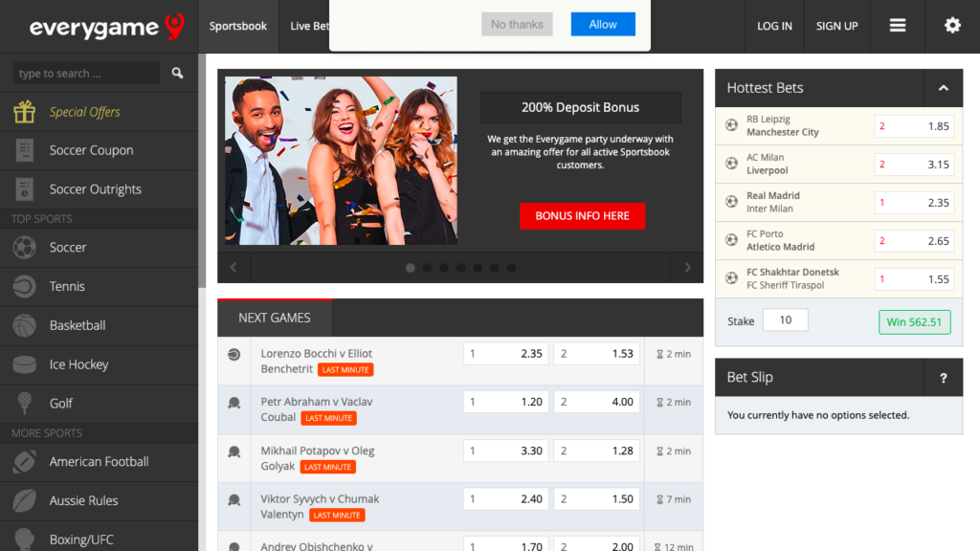Bet on Oleg Golyak at 1.28
Screen dimensions: 980x551
[597, 451]
